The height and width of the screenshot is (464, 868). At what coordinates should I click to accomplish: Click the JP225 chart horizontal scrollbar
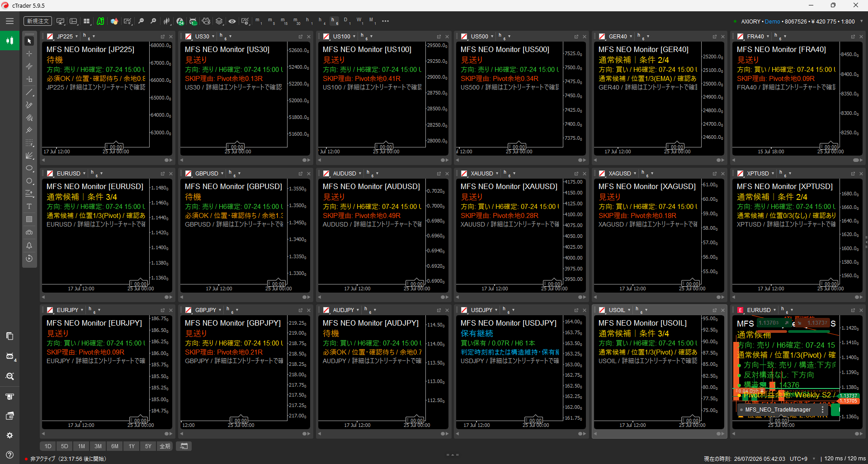point(107,160)
